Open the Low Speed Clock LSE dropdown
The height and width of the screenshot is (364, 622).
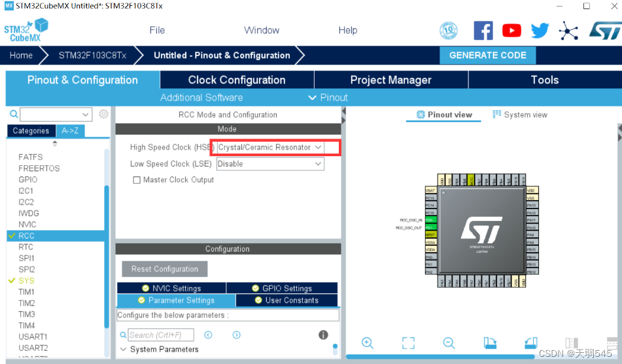coord(271,164)
